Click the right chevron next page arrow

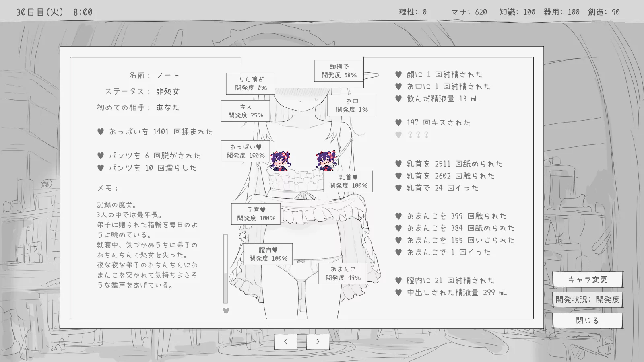point(318,342)
